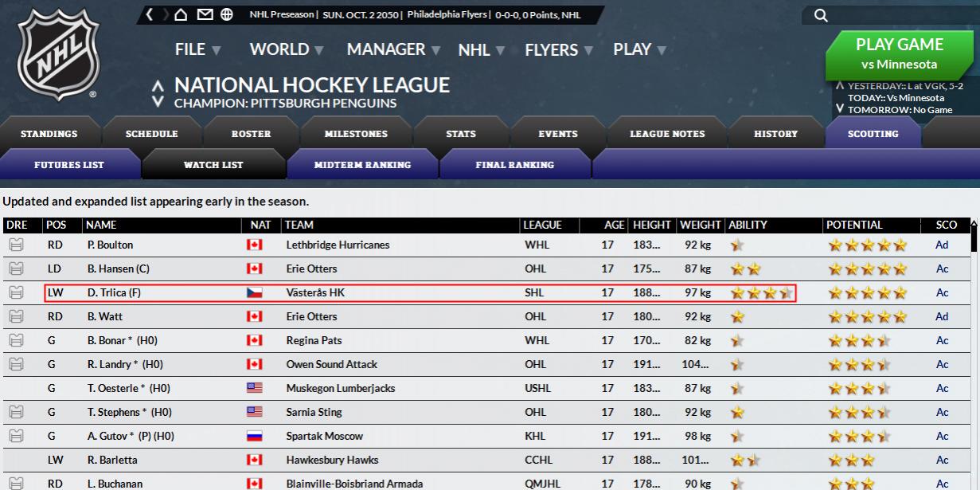This screenshot has height=490, width=980.
Task: Sort by the LEAGUE column header
Action: [x=542, y=225]
